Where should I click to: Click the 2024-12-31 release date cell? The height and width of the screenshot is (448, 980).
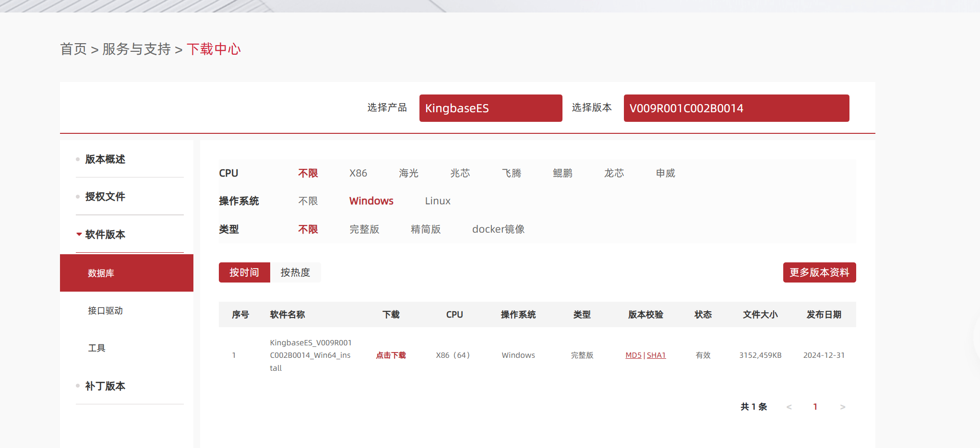(x=824, y=355)
